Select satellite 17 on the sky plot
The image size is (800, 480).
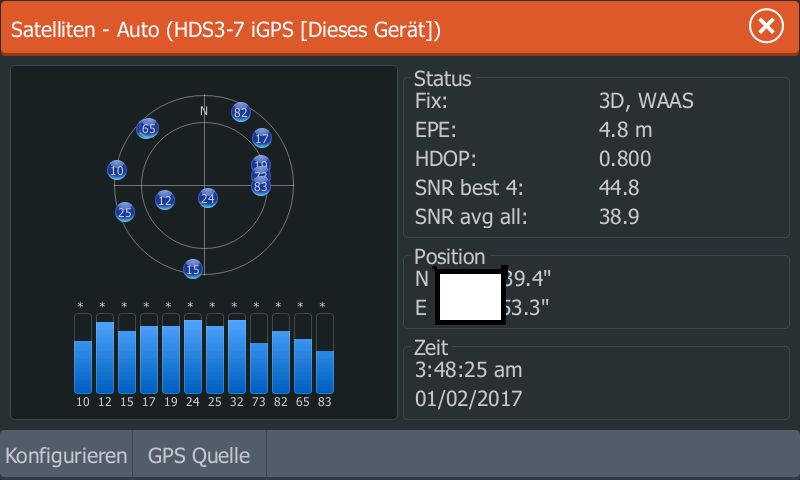262,138
